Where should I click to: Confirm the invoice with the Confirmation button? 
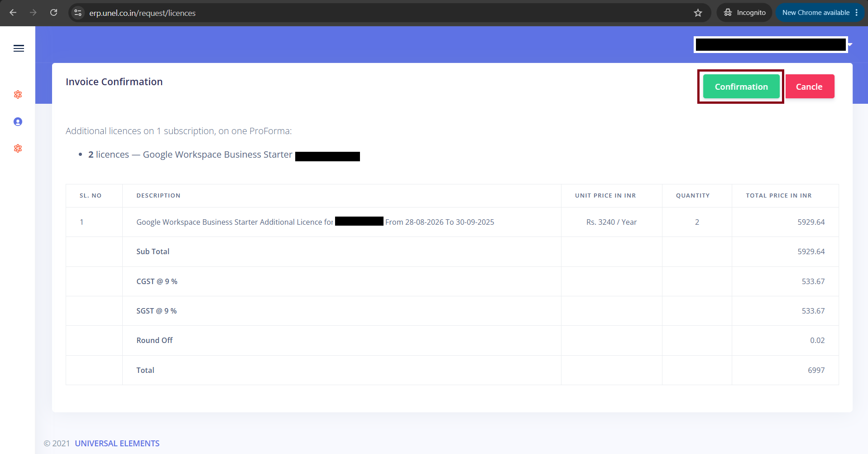pyautogui.click(x=741, y=87)
